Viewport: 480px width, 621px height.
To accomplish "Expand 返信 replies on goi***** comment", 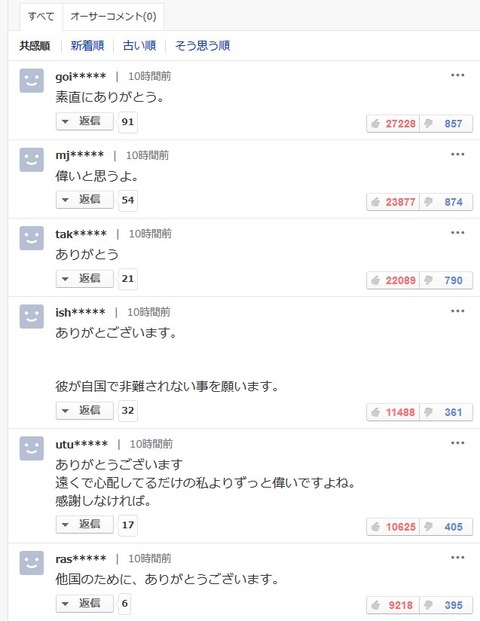I will click(85, 121).
